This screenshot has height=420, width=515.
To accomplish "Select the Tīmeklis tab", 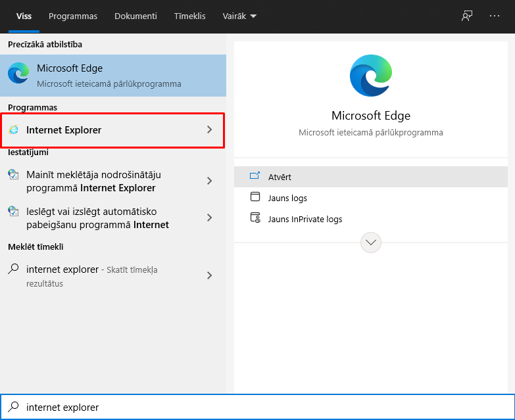I will pyautogui.click(x=189, y=16).
